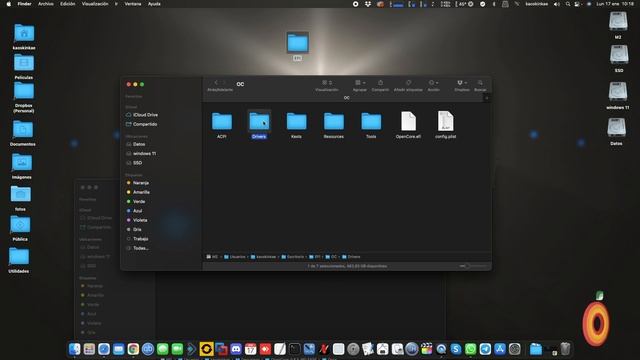The image size is (640, 360).
Task: Add a new Finder tab with plus button
Action: pyautogui.click(x=486, y=98)
